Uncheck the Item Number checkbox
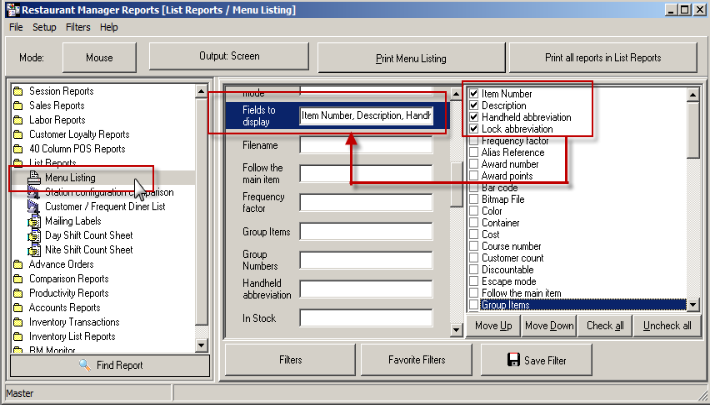 point(474,93)
